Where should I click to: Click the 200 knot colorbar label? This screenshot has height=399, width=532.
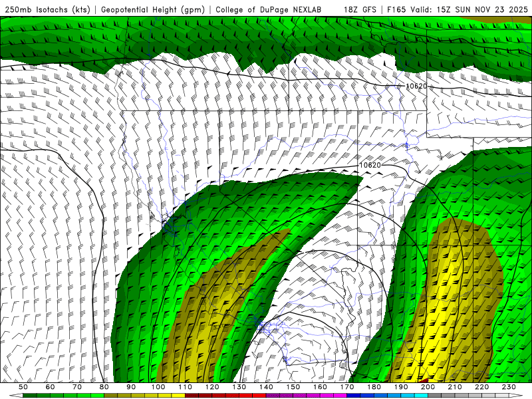(428, 387)
